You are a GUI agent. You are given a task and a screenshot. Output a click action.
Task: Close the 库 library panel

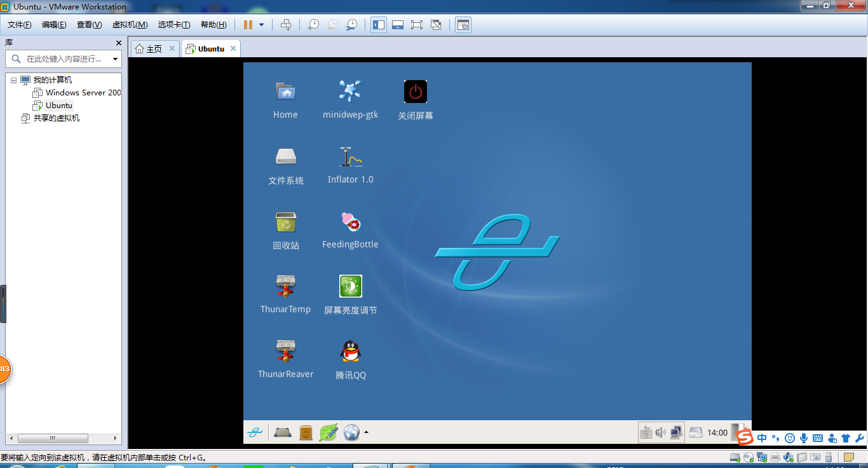click(x=118, y=43)
